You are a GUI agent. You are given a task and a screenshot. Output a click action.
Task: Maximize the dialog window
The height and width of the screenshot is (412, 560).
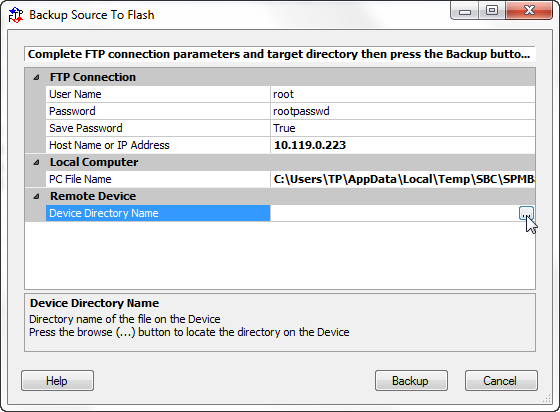tap(492, 11)
